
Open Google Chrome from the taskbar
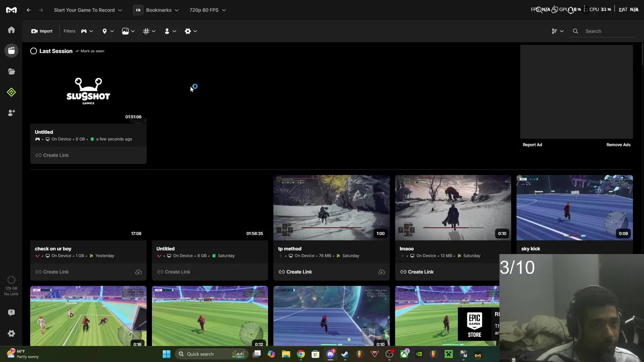click(300, 354)
